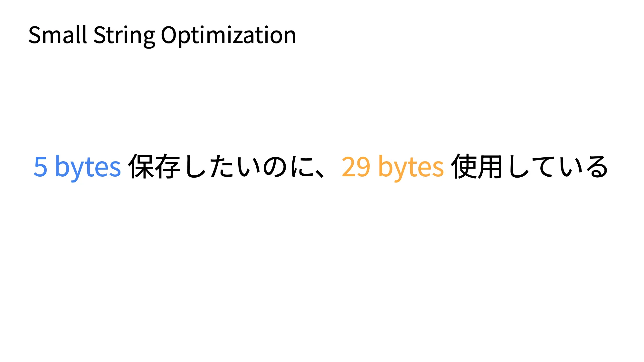Click the orange number 29
The height and width of the screenshot is (362, 644).
pos(356,167)
